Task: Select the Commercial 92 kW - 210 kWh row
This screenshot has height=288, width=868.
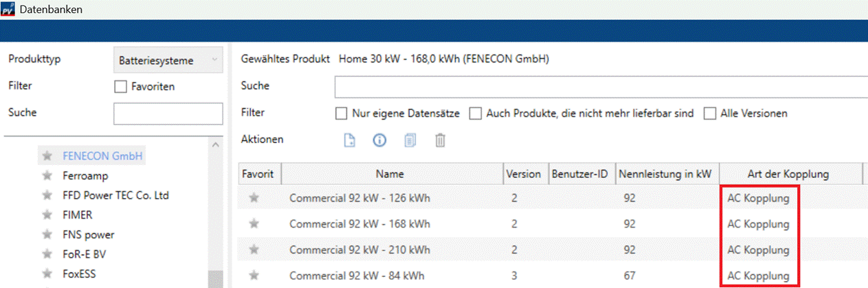Action: [x=359, y=250]
